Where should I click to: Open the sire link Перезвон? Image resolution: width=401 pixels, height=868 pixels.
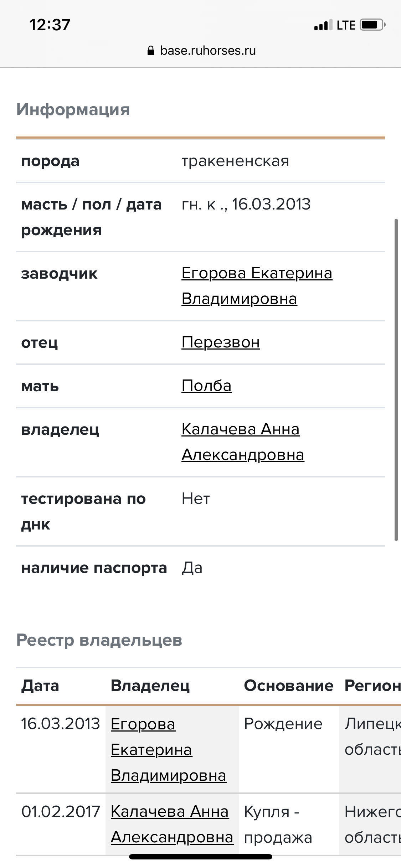(x=221, y=342)
